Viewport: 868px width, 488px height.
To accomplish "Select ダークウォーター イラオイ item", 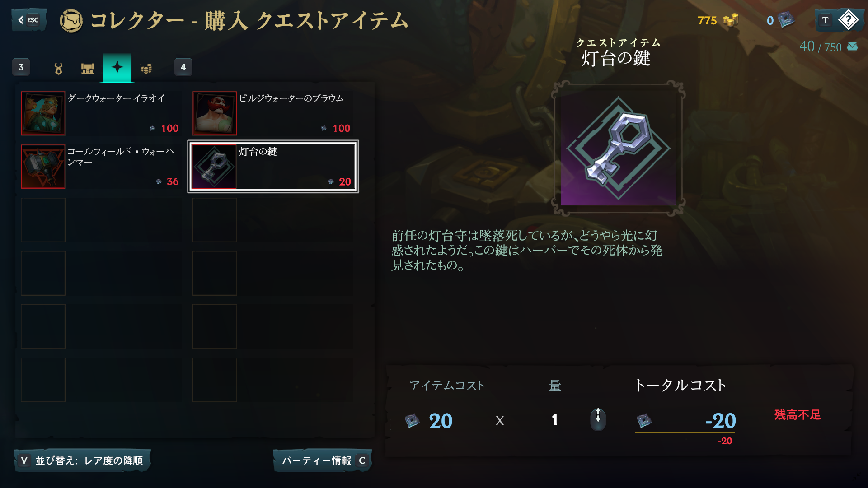I will tap(101, 113).
